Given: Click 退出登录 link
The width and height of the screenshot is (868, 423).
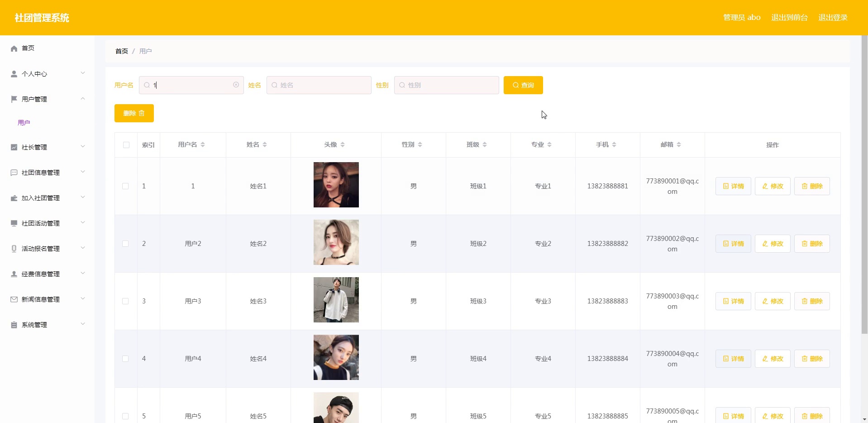Looking at the screenshot, I should point(833,18).
